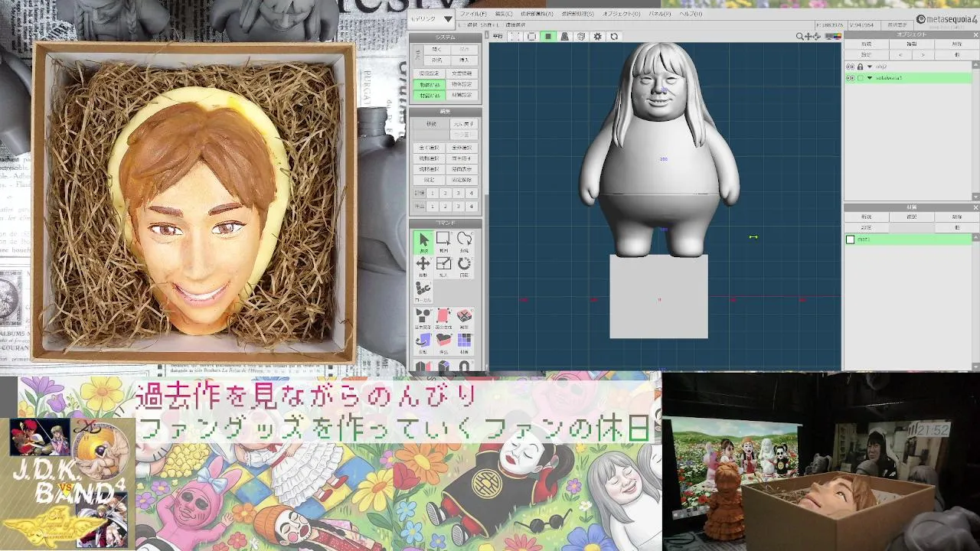Click the mat1 color swatch
The image size is (980, 551).
850,240
